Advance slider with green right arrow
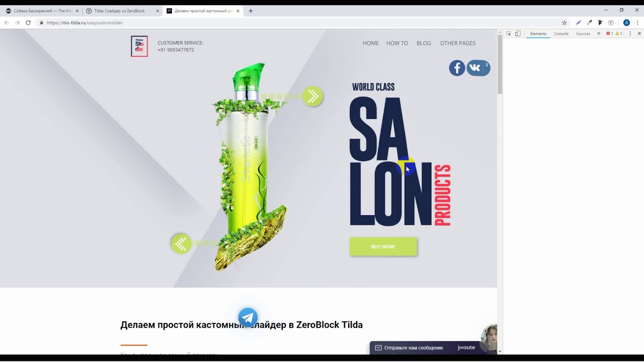 click(312, 96)
